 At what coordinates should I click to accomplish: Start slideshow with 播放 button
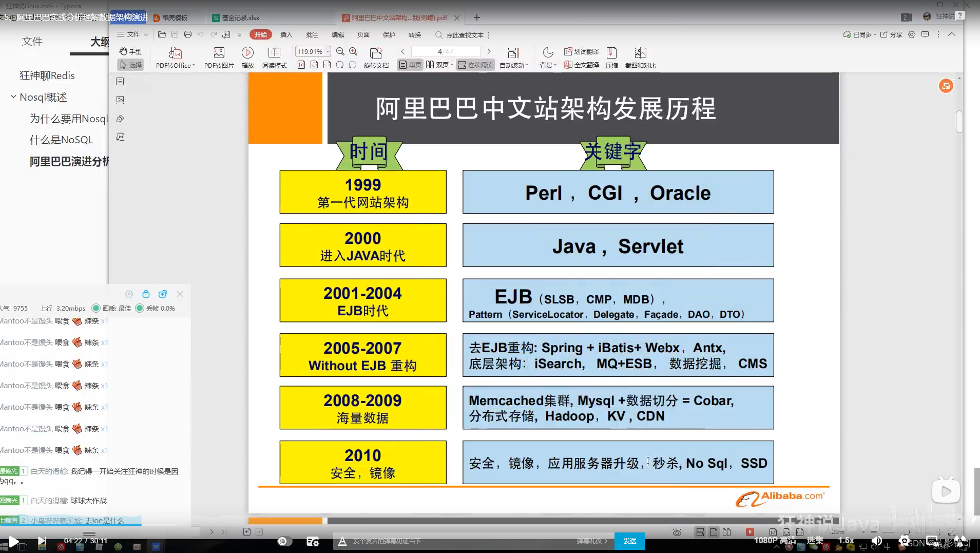247,58
